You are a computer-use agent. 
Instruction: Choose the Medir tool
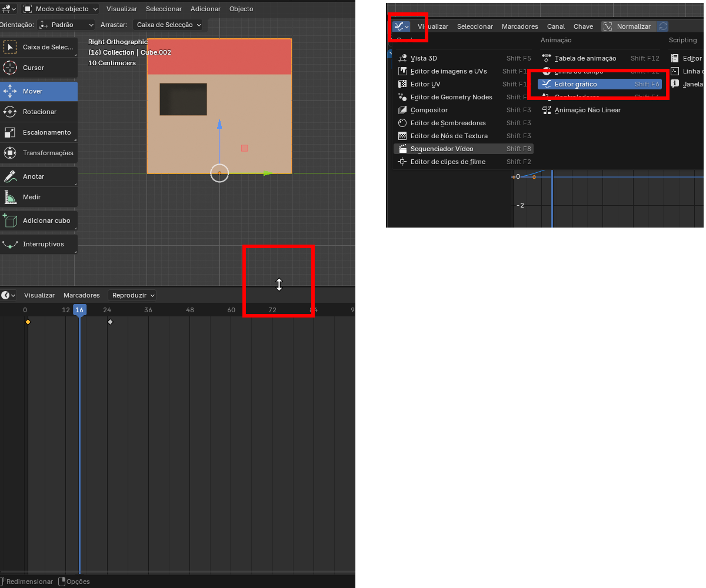[x=39, y=197]
